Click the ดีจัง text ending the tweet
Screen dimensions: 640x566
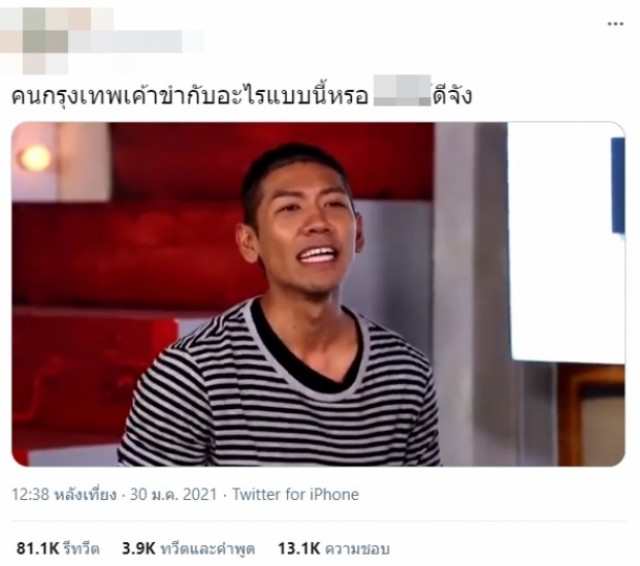(452, 95)
